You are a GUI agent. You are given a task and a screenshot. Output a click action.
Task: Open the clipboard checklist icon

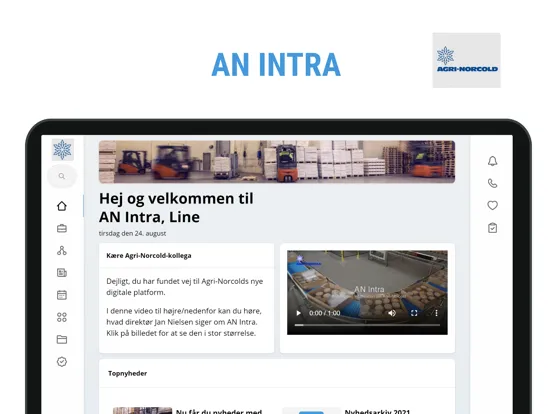493,228
